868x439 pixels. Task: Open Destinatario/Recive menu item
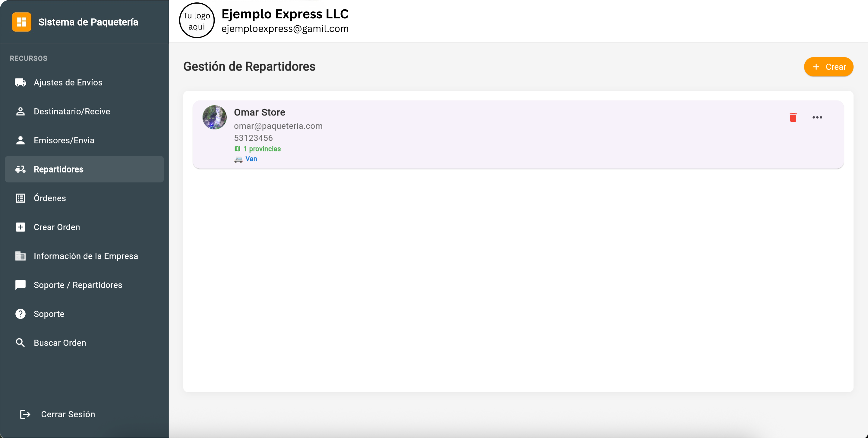pyautogui.click(x=72, y=112)
